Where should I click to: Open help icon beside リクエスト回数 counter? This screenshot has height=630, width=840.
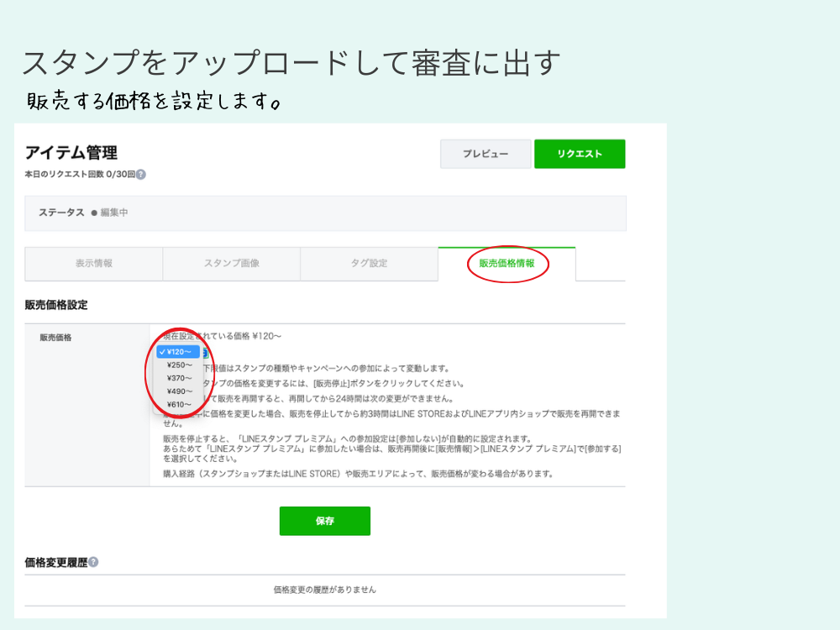140,175
